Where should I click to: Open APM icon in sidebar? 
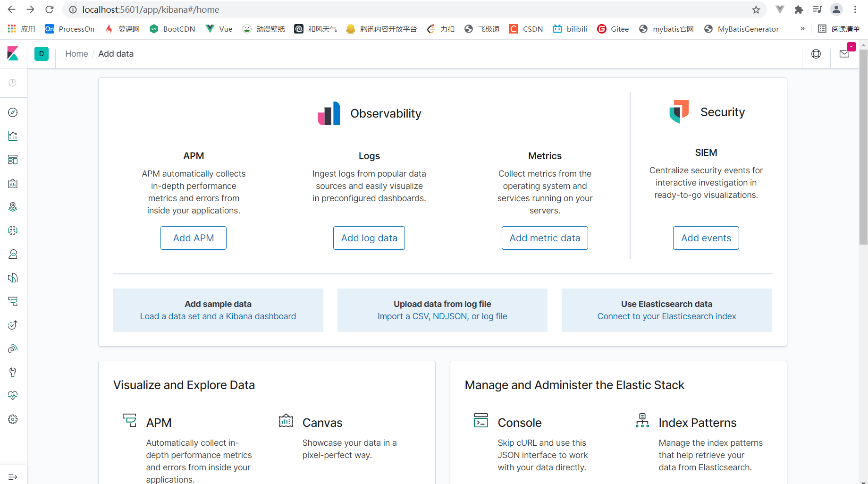[13, 301]
